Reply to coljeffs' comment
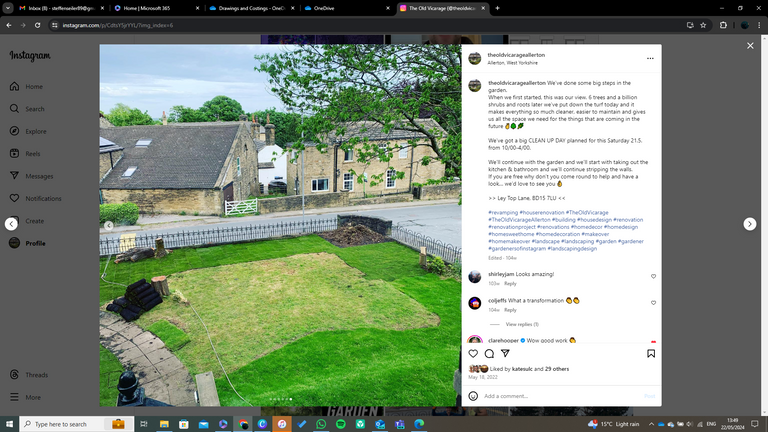 (510, 310)
